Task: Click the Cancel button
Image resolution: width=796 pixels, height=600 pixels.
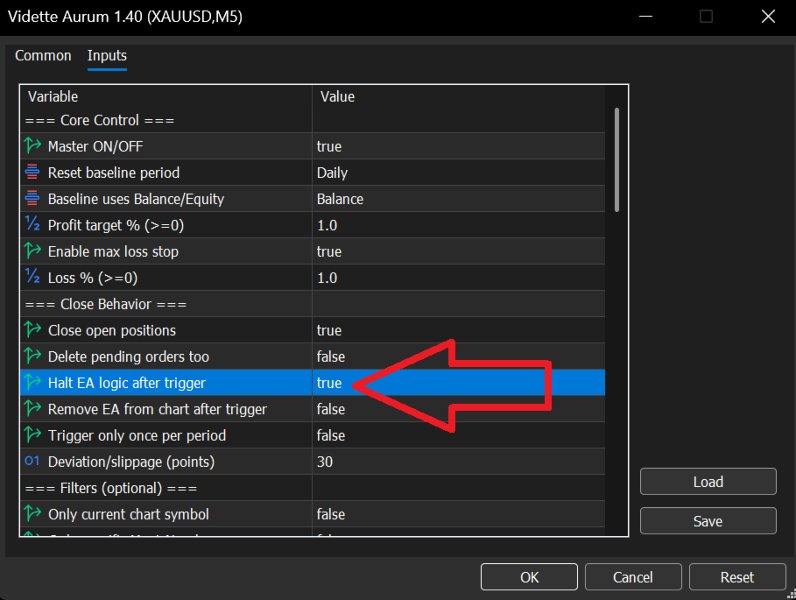Action: pyautogui.click(x=633, y=577)
